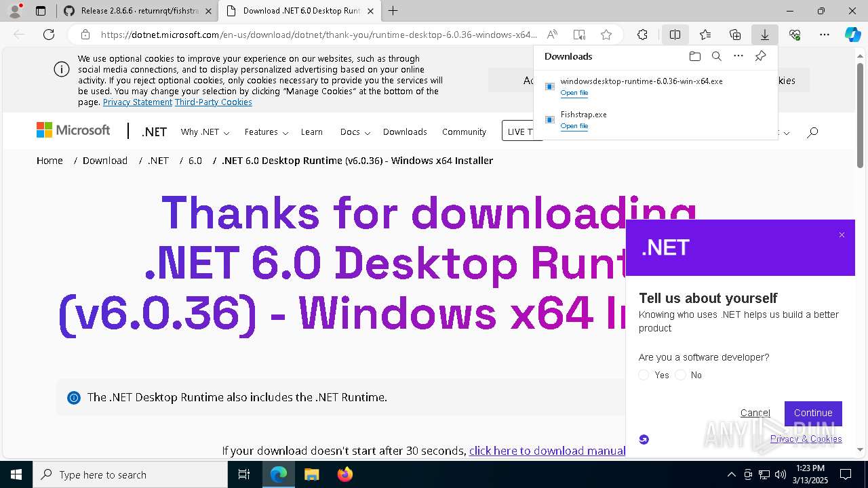Screen dimensions: 868x488
Task: Open new tab with plus icon
Action: coord(393,11)
